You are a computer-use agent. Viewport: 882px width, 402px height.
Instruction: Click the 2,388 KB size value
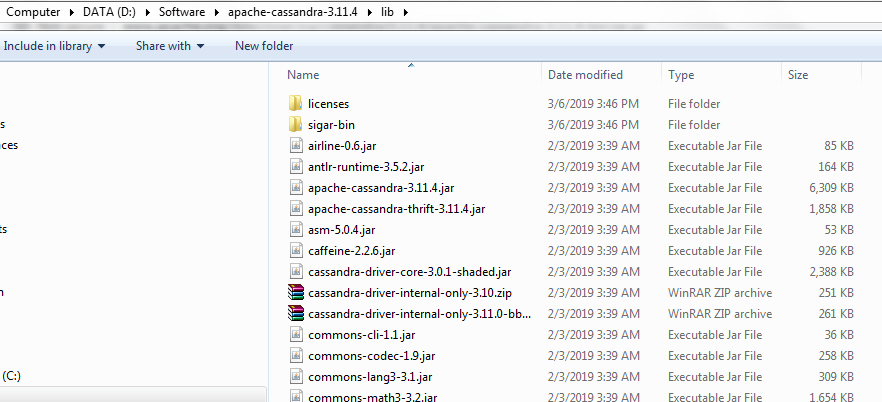[x=831, y=272]
